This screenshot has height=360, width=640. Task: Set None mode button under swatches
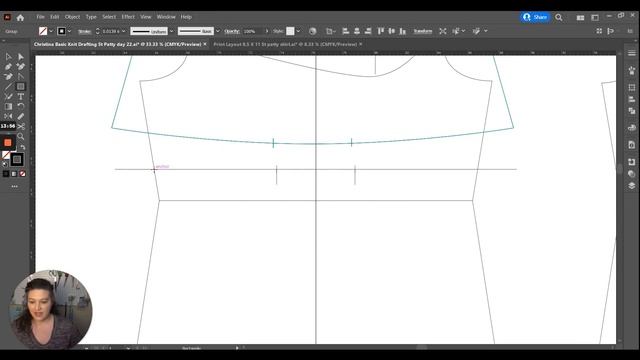point(23,174)
